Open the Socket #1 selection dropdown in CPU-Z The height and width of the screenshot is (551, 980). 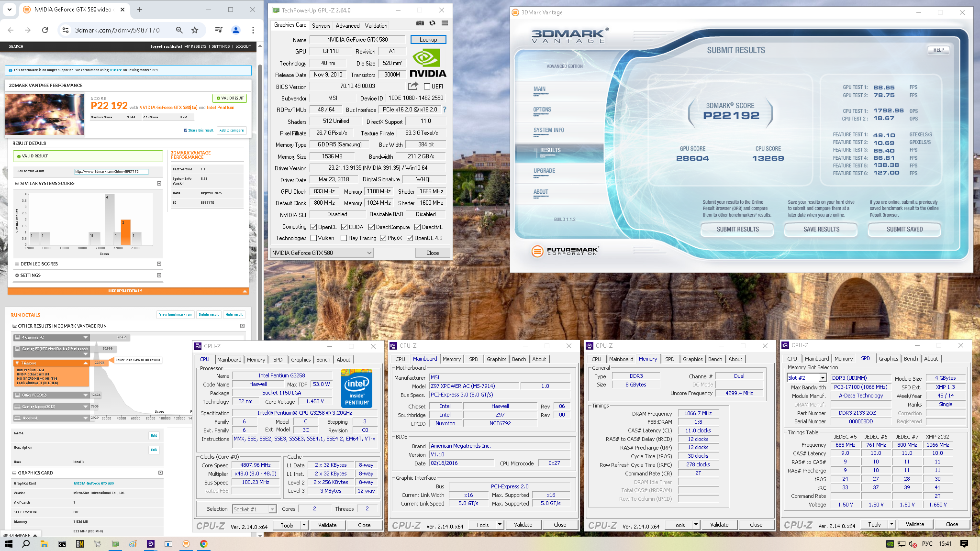[x=254, y=509]
